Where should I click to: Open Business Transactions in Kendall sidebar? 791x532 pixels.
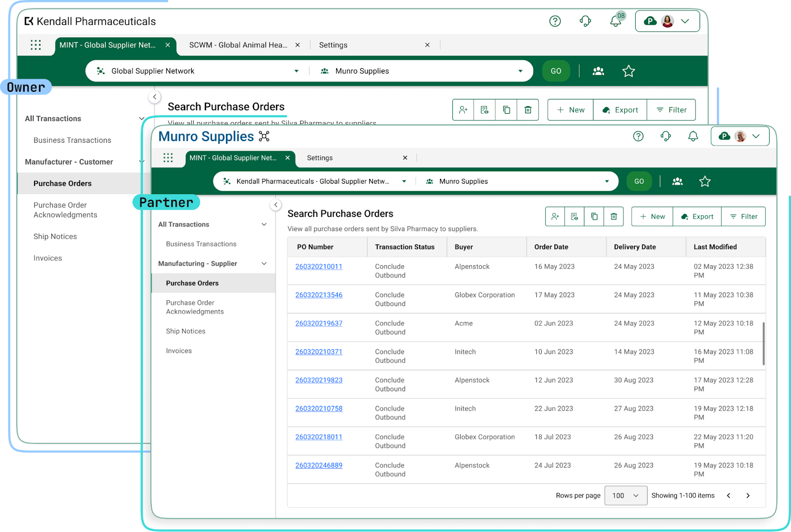coord(72,140)
